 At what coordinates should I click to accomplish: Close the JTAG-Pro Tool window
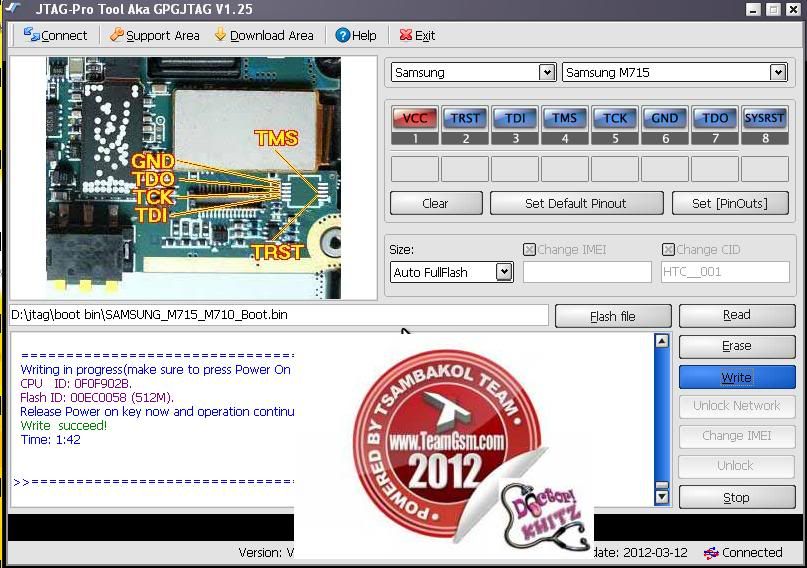[793, 9]
